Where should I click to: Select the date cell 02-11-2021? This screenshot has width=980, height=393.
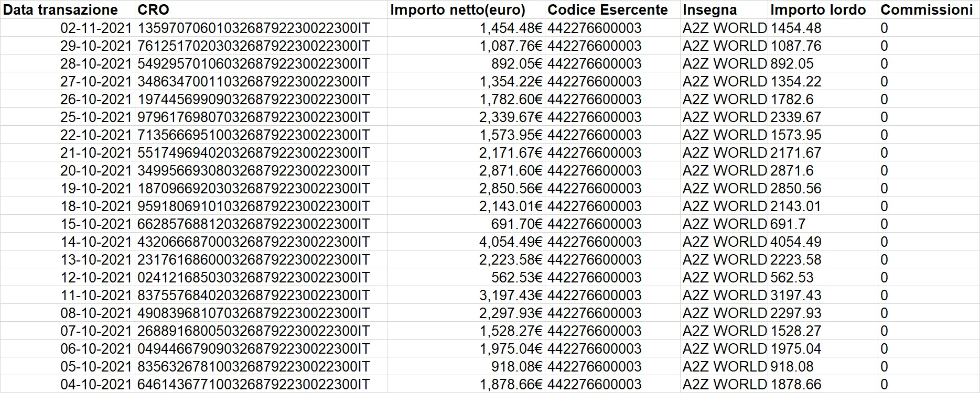[x=95, y=28]
